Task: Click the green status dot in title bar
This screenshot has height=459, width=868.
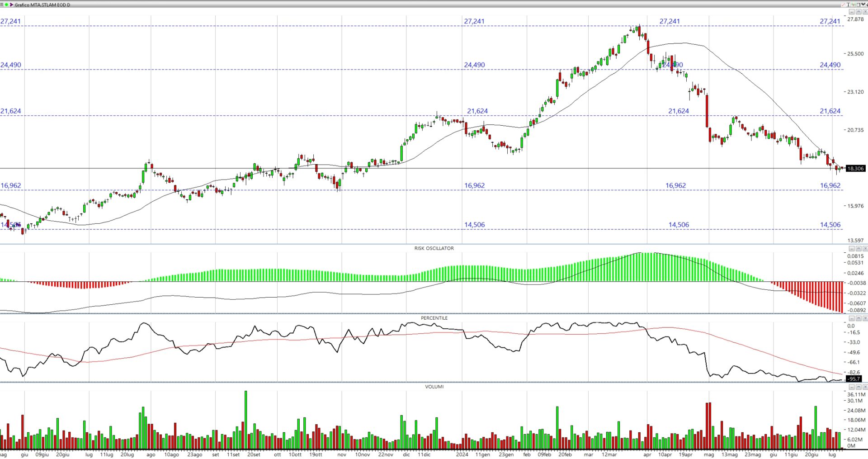Action: tap(6, 5)
